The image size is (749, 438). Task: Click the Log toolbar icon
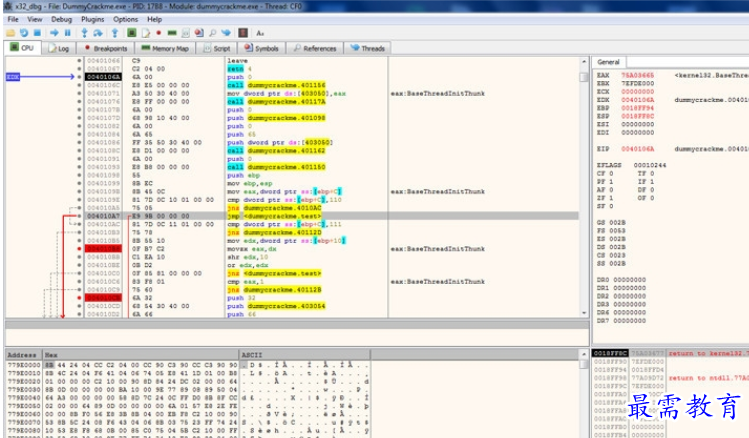click(x=145, y=33)
